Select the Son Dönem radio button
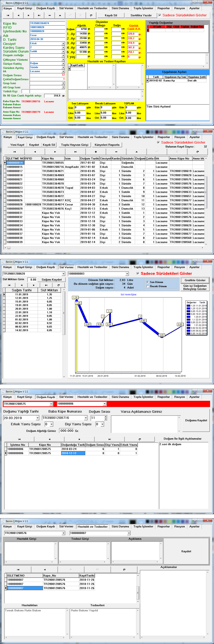This screenshot has height=644, width=214. (x=148, y=282)
